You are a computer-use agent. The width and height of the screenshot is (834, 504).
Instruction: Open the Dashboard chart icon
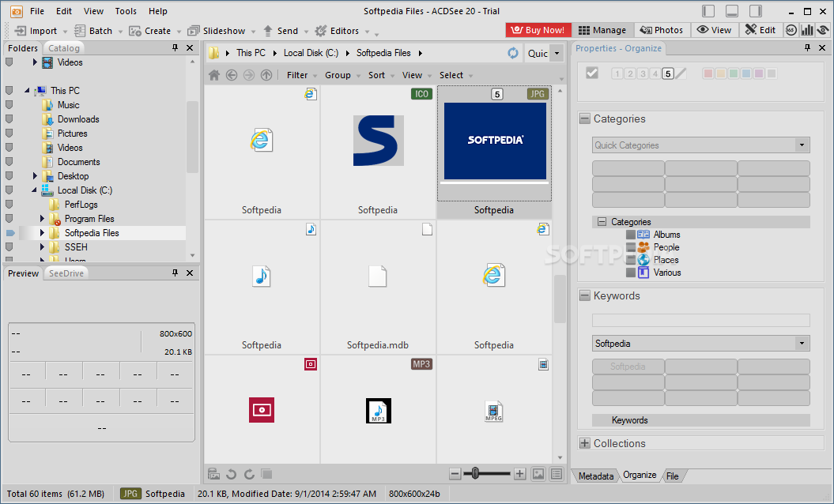[x=807, y=30]
